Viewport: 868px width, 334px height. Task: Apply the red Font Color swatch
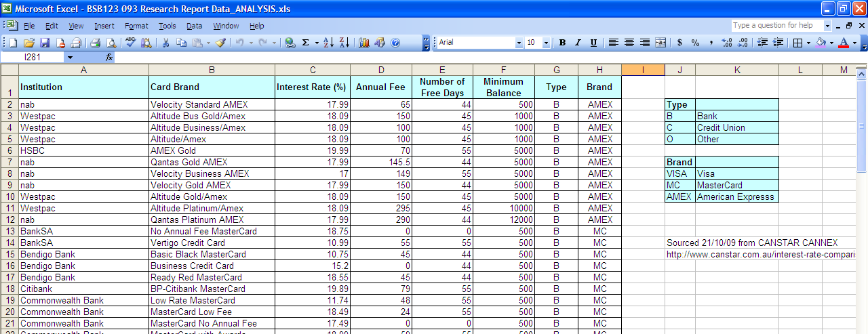(x=843, y=43)
